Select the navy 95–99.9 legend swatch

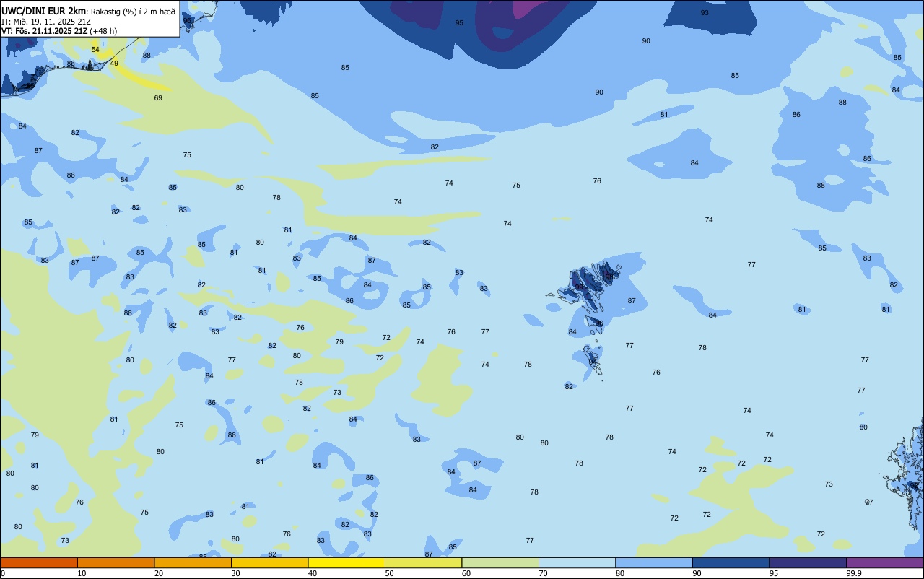(808, 562)
